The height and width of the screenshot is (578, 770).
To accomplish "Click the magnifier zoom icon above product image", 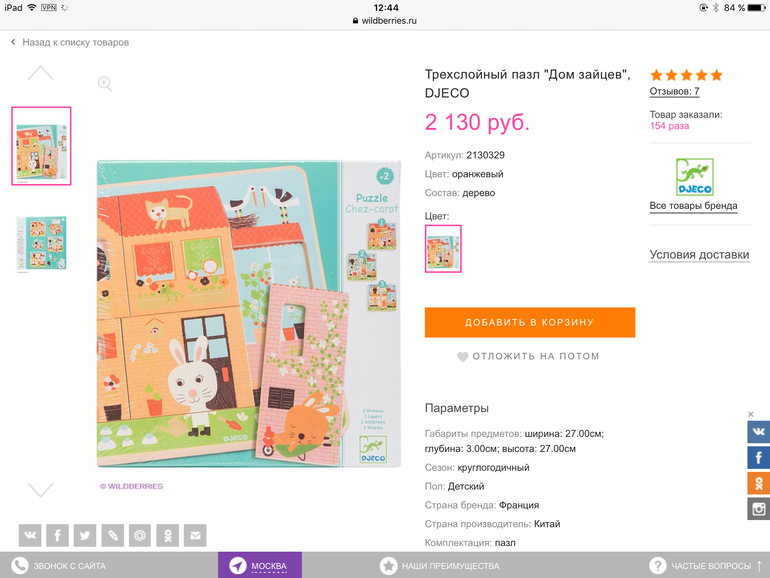I will 105,83.
